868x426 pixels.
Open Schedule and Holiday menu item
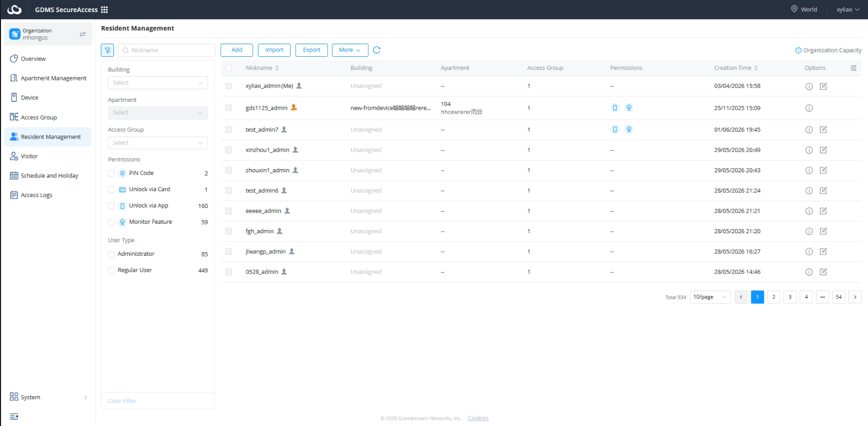click(49, 175)
